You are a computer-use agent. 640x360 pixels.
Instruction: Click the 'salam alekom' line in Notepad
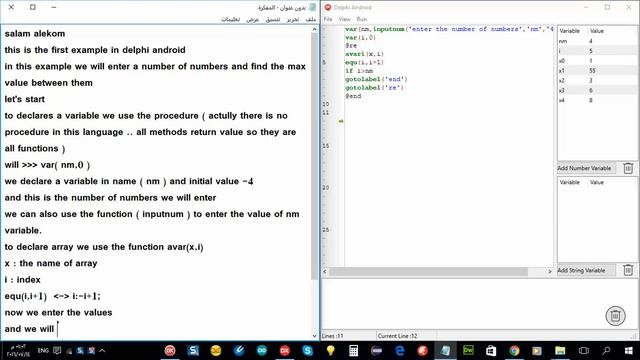point(35,33)
